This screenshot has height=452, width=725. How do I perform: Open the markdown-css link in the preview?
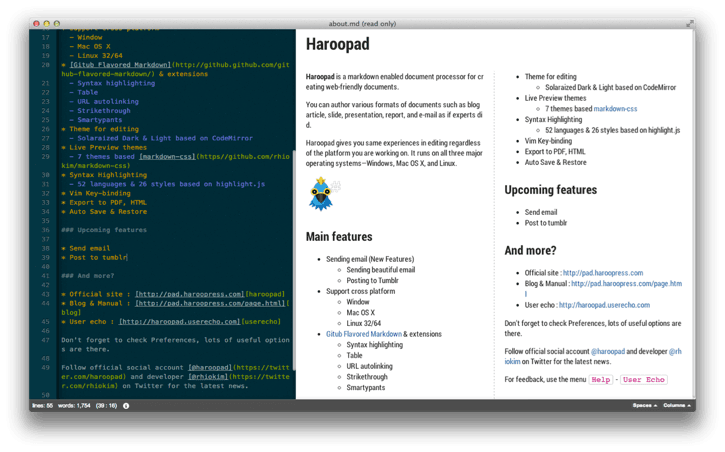[x=615, y=108]
